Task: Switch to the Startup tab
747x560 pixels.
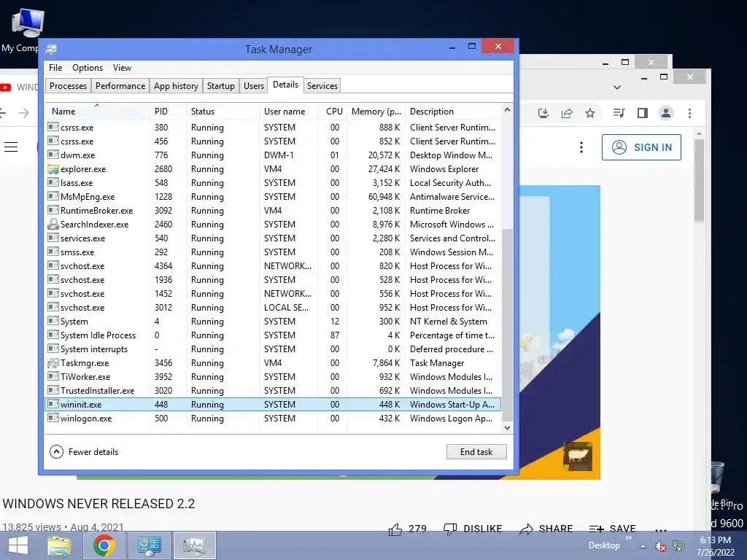Action: click(x=220, y=86)
